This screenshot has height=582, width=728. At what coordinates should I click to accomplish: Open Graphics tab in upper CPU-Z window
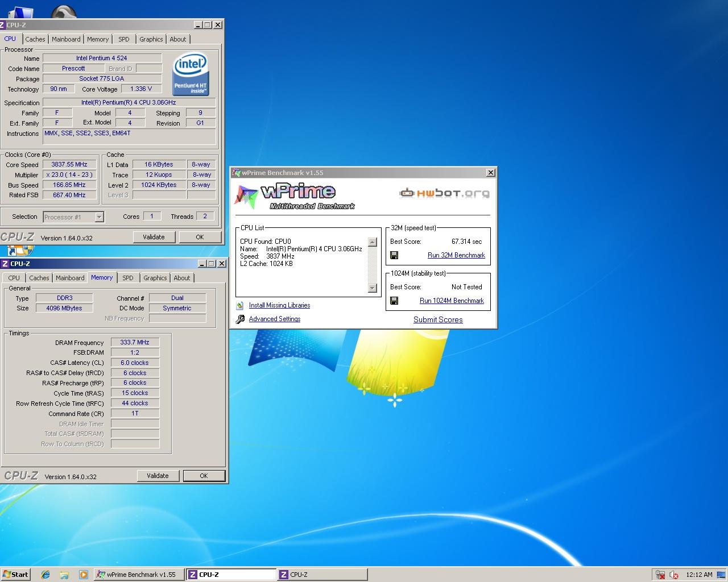(x=151, y=39)
